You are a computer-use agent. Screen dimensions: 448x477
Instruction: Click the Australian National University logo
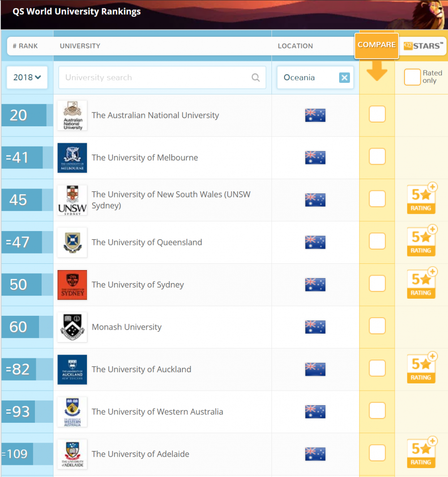click(x=72, y=115)
